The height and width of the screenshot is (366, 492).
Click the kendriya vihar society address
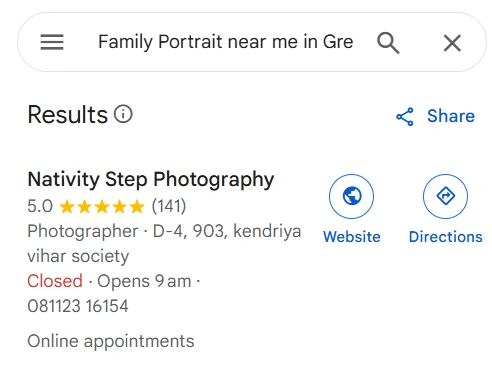click(x=164, y=244)
